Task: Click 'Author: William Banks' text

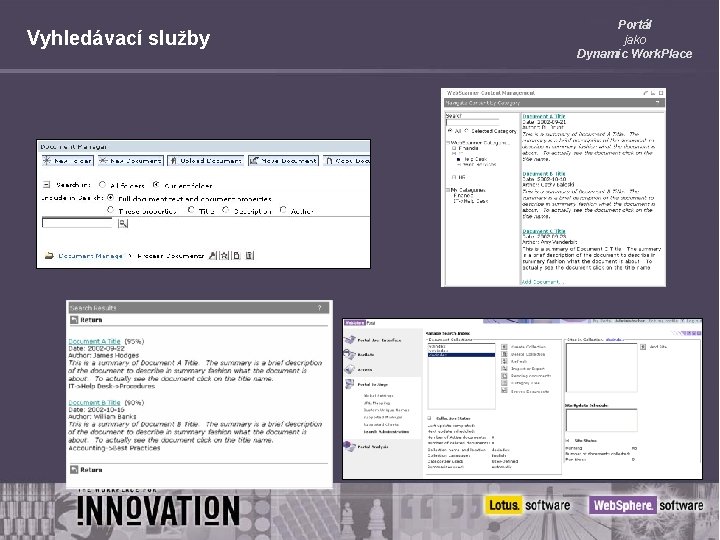Action: point(102,416)
